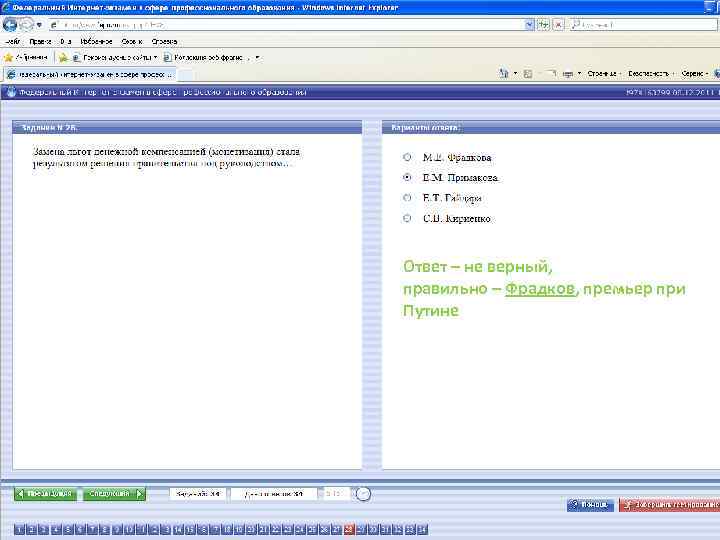Expand the address bar history dropdown arrow
Image resolution: width=720 pixels, height=540 pixels.
pos(529,25)
